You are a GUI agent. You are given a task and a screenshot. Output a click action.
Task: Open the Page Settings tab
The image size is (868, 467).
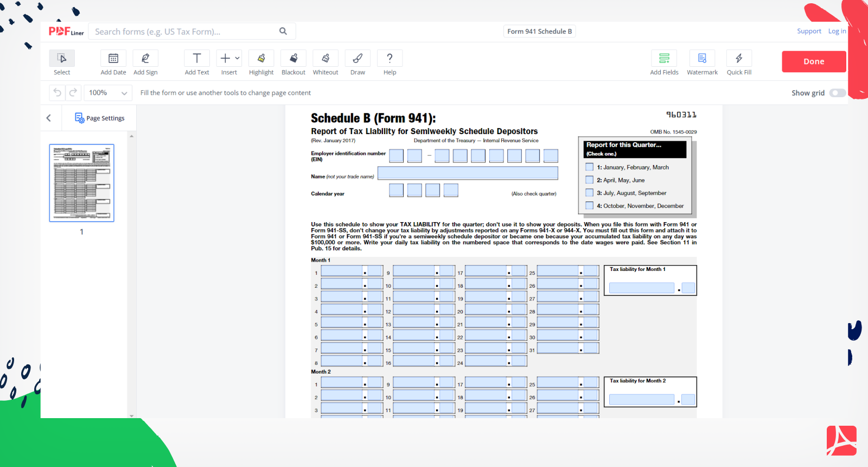tap(99, 118)
